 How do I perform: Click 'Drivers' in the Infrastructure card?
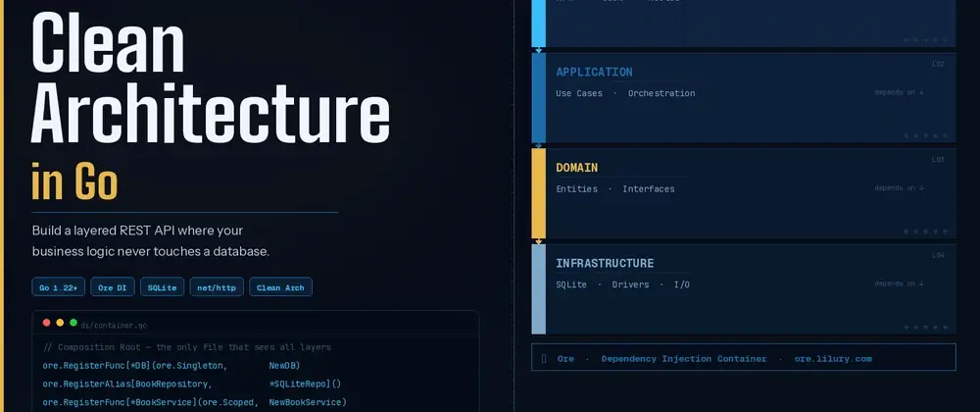click(x=630, y=284)
